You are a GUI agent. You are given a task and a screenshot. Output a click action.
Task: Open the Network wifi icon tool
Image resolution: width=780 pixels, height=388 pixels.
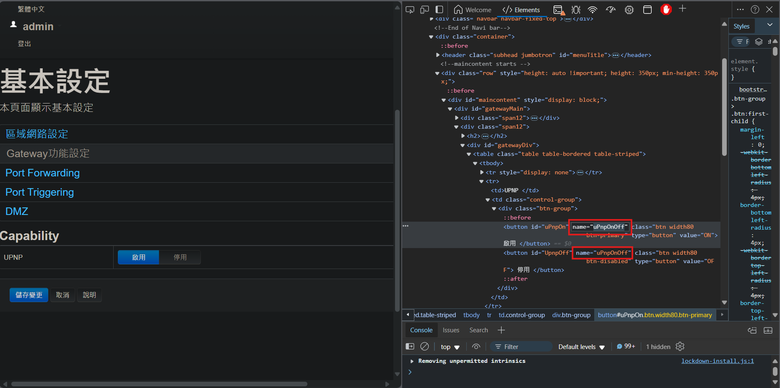592,9
